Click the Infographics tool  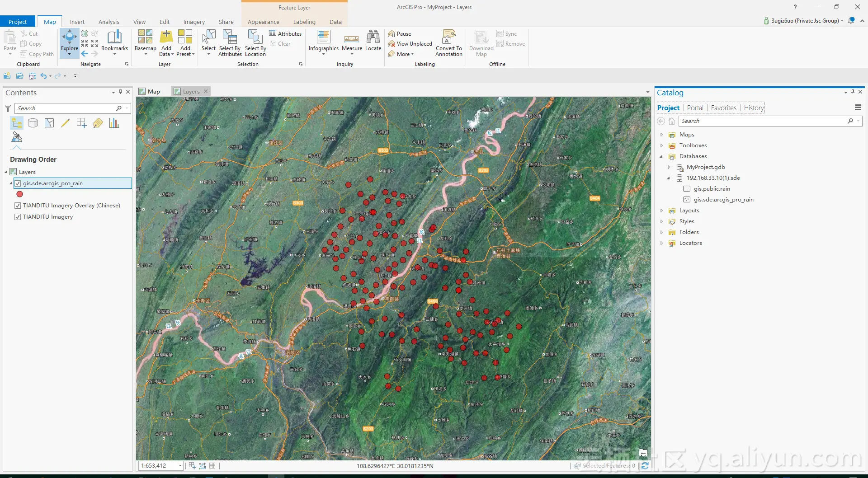324,42
